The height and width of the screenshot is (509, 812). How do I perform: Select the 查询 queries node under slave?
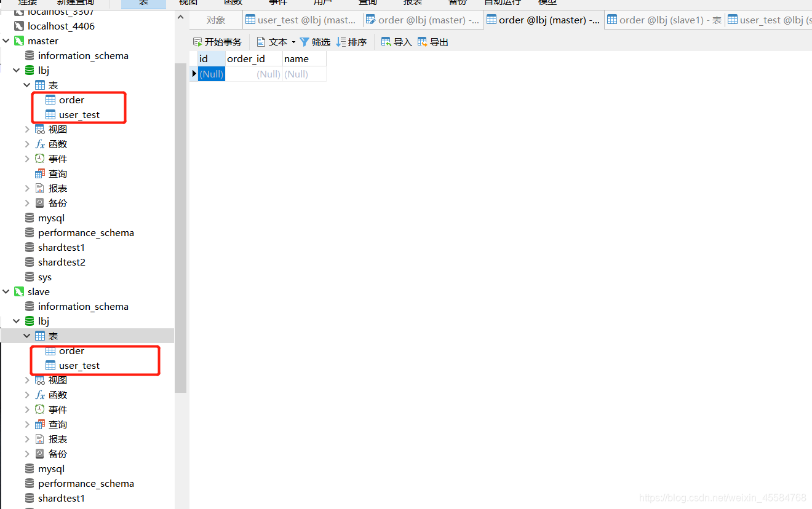coord(58,424)
